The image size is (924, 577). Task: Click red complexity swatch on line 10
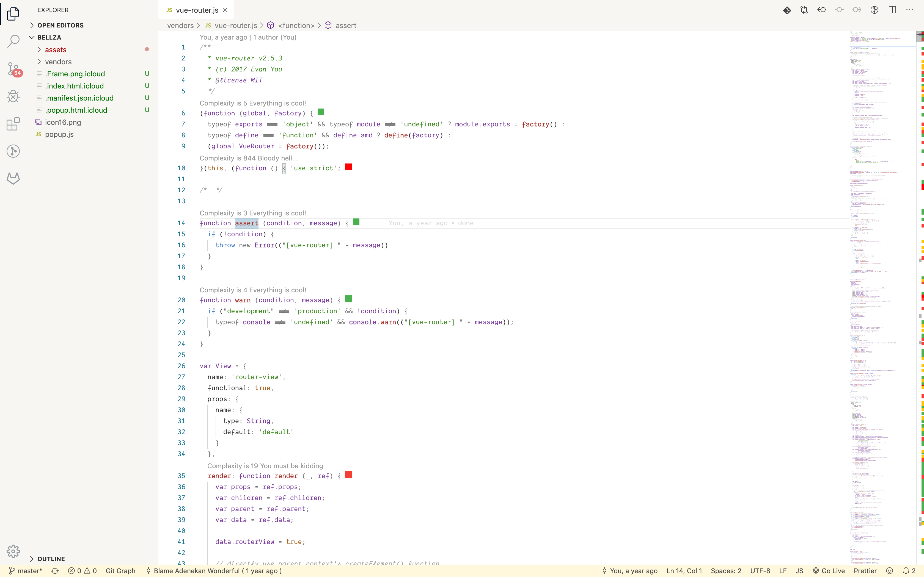pyautogui.click(x=348, y=167)
